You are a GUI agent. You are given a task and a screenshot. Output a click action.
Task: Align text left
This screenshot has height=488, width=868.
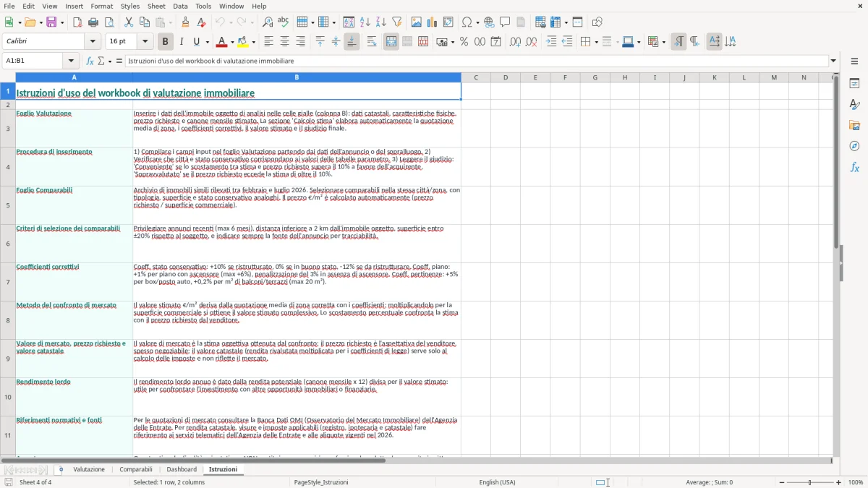pos(269,42)
